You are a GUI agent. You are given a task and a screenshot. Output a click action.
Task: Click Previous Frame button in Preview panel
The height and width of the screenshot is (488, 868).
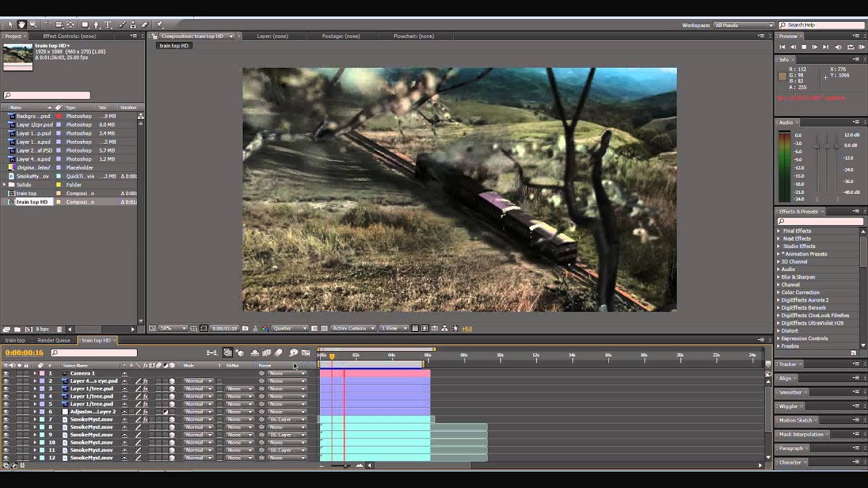pos(793,47)
